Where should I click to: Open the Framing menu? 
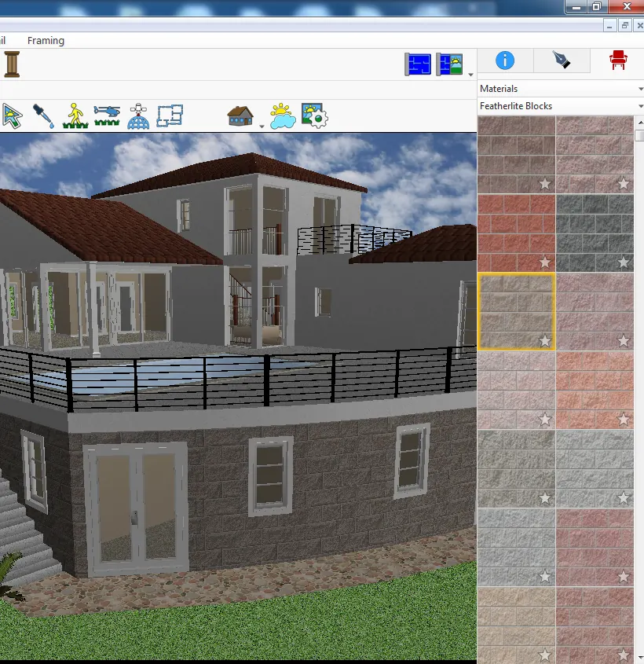46,41
